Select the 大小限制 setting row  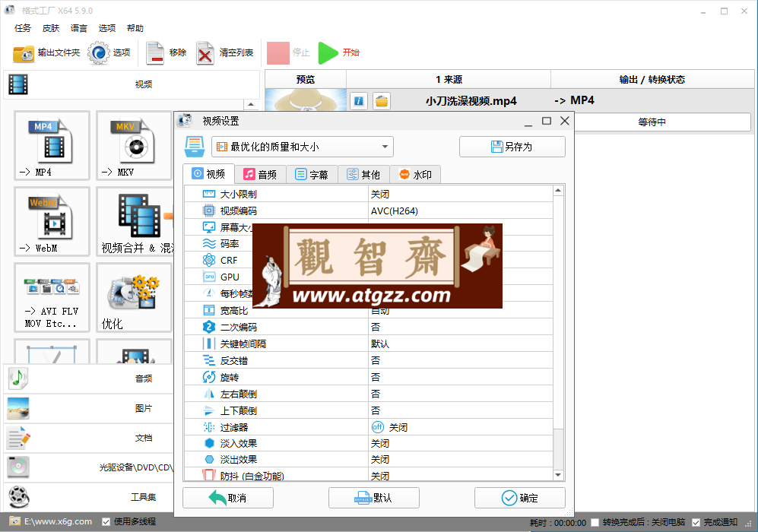click(x=369, y=195)
